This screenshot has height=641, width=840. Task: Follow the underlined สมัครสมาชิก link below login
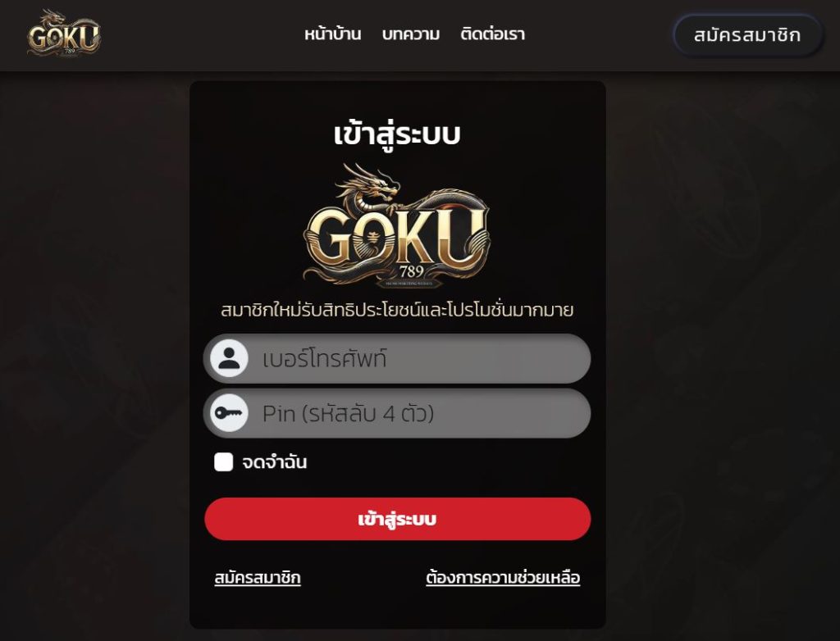pyautogui.click(x=258, y=578)
